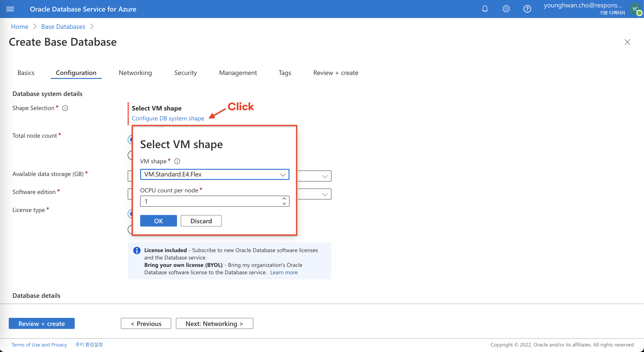Screen dimensions: 644x352
Task: Switch to the Tags tab
Action: click(x=285, y=73)
